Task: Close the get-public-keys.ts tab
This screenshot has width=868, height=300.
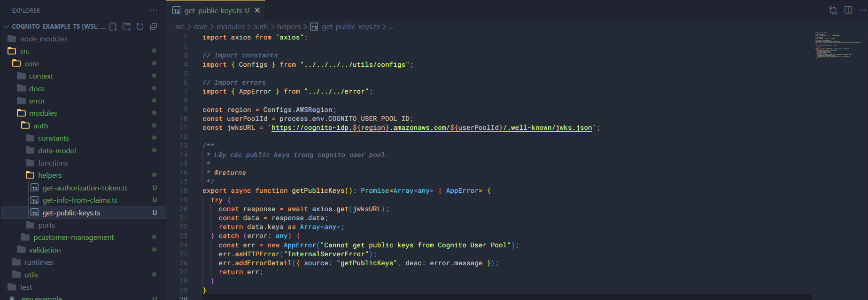Action: [x=257, y=10]
